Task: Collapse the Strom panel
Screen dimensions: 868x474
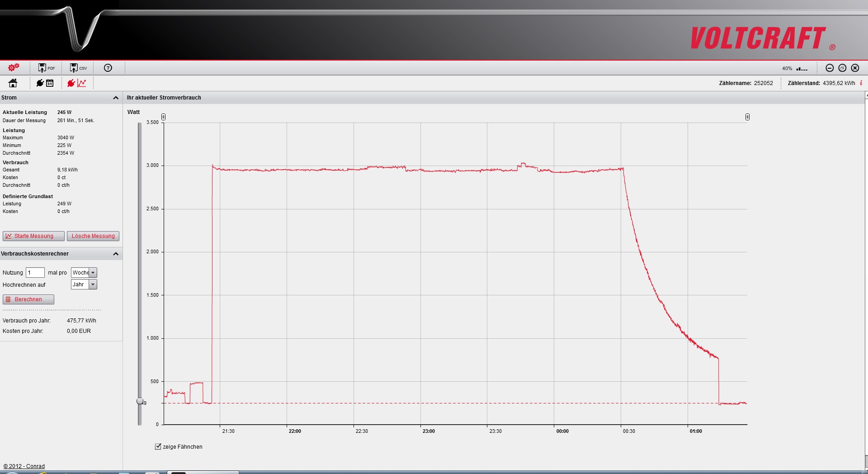Action: click(116, 98)
